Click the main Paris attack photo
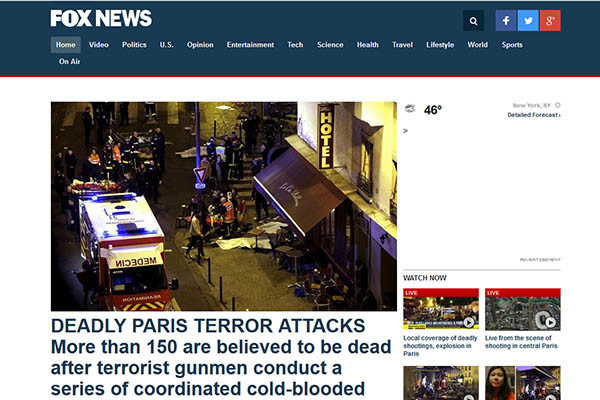Image resolution: width=600 pixels, height=400 pixels. click(223, 206)
